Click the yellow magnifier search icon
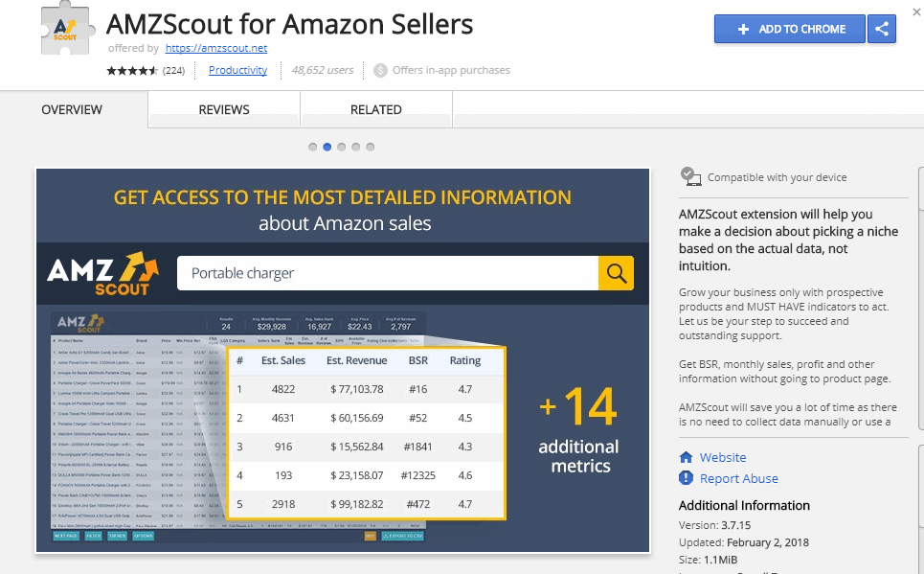This screenshot has width=924, height=574. click(x=616, y=273)
